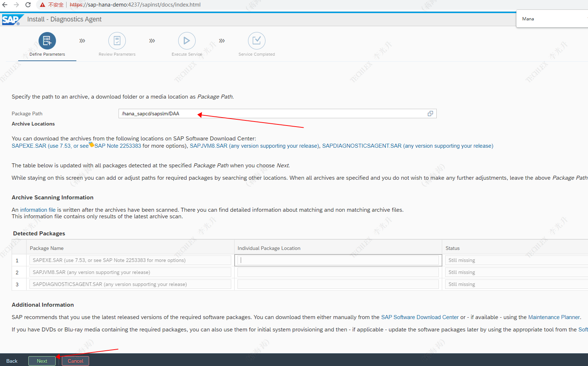The width and height of the screenshot is (588, 366).
Task: Click the Detected Packages heading
Action: point(39,234)
